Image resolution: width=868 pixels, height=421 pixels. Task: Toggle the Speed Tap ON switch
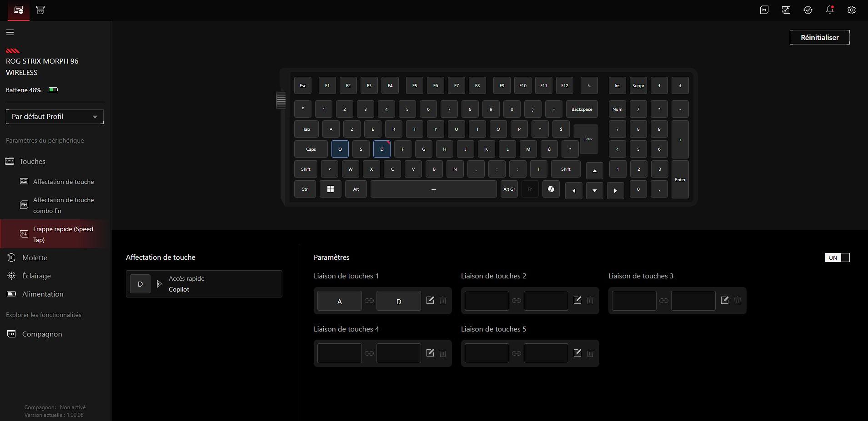(x=837, y=258)
